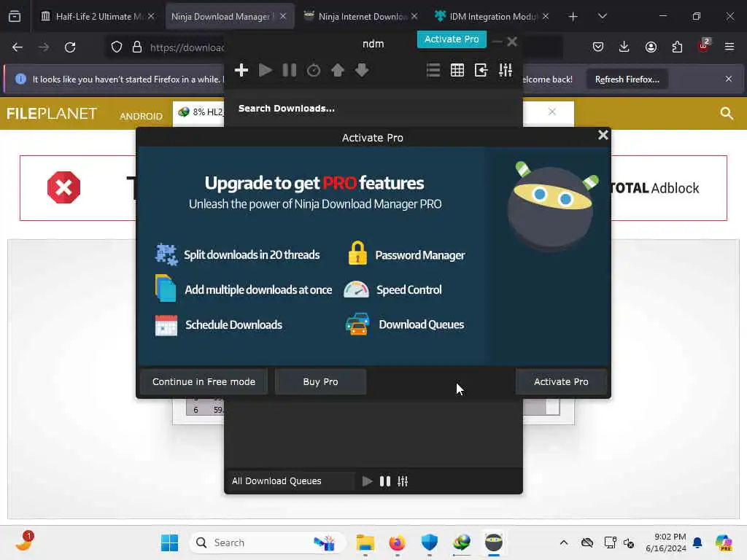This screenshot has height=560, width=747.
Task: Pause downloads with ndm toolbar pause icon
Action: click(x=289, y=70)
